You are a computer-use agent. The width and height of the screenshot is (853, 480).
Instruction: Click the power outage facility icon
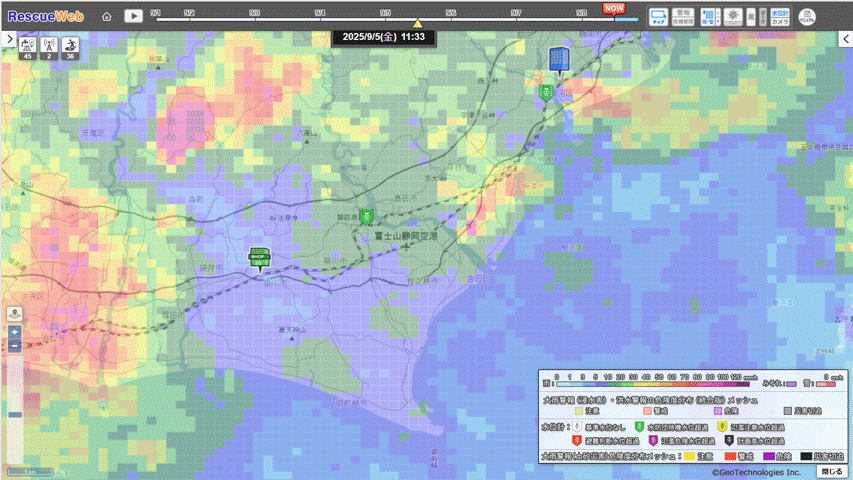[26, 47]
